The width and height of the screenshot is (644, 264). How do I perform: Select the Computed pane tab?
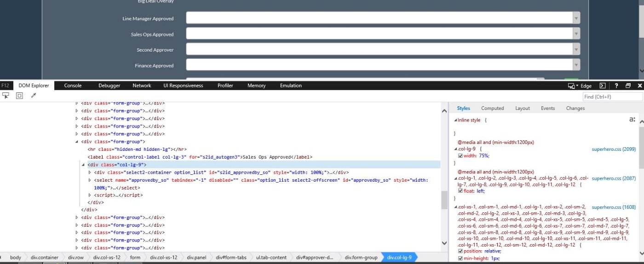(x=493, y=109)
